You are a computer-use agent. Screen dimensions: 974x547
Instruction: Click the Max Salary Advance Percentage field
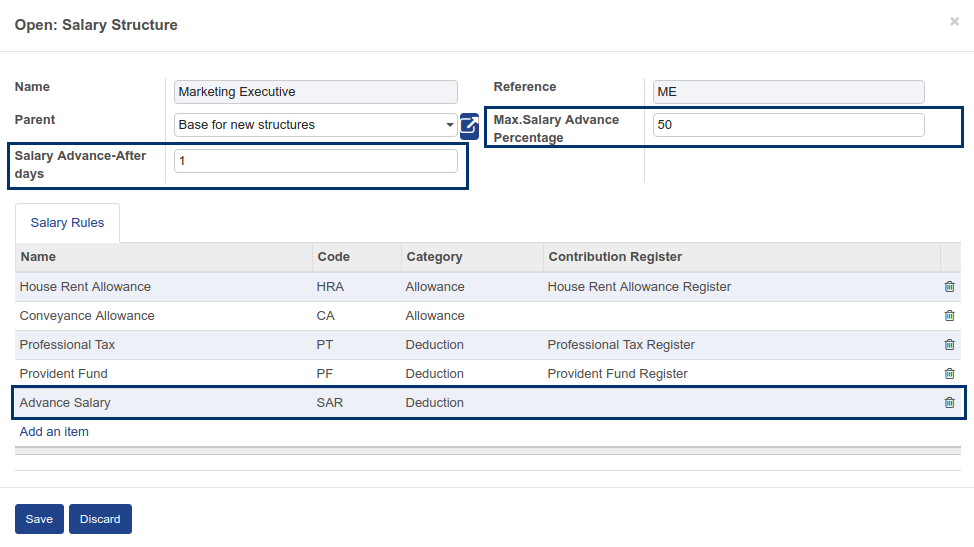(788, 125)
